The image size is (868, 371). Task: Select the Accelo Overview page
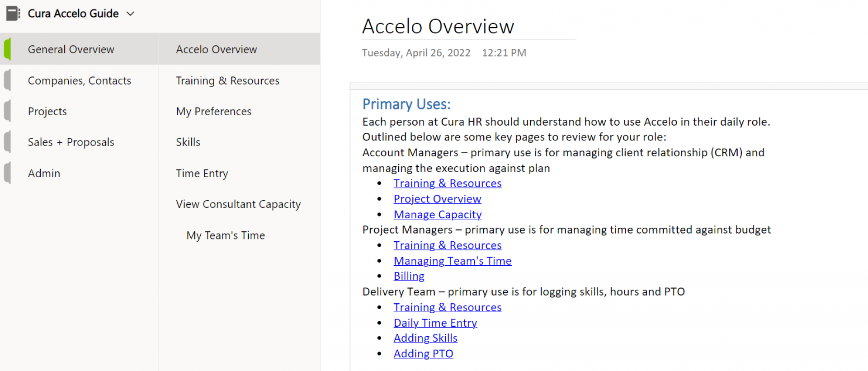pyautogui.click(x=240, y=49)
